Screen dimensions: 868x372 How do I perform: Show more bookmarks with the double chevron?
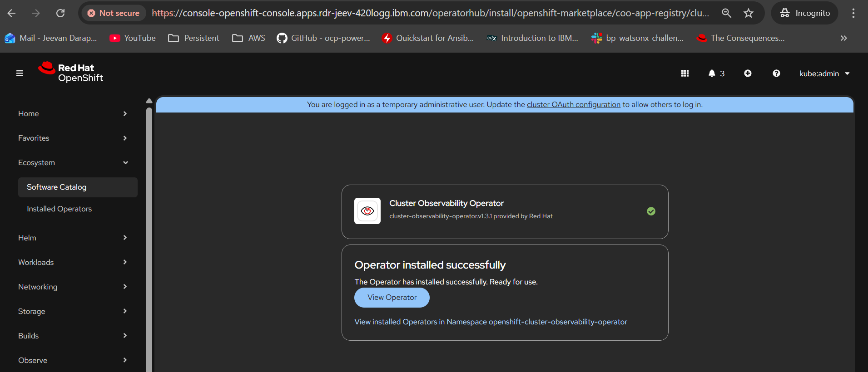tap(843, 38)
